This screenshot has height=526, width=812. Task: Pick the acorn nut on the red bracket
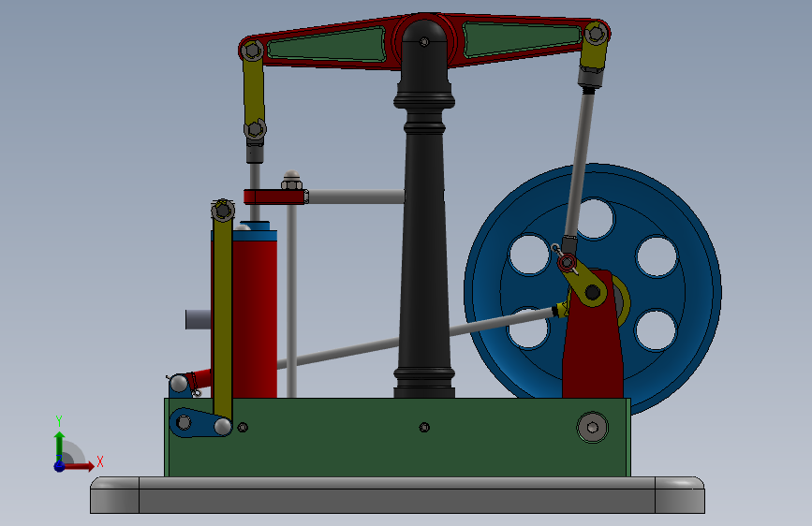[291, 180]
